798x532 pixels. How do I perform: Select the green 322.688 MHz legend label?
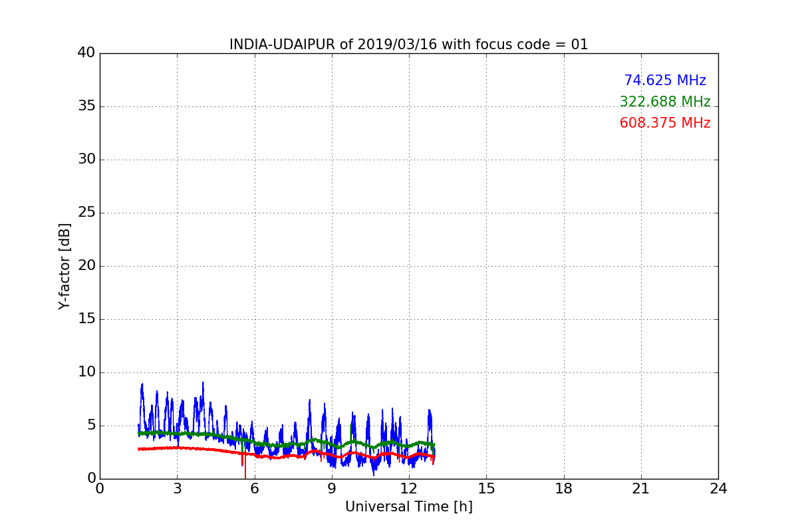coord(664,102)
